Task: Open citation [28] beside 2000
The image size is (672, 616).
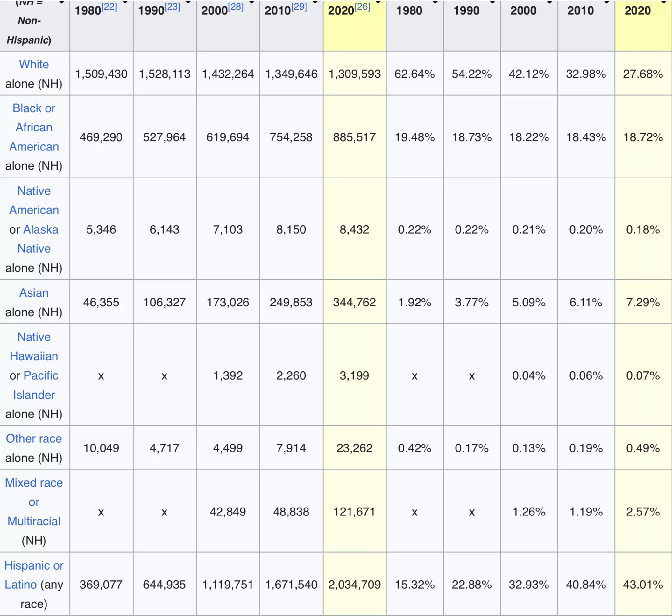Action: click(236, 7)
